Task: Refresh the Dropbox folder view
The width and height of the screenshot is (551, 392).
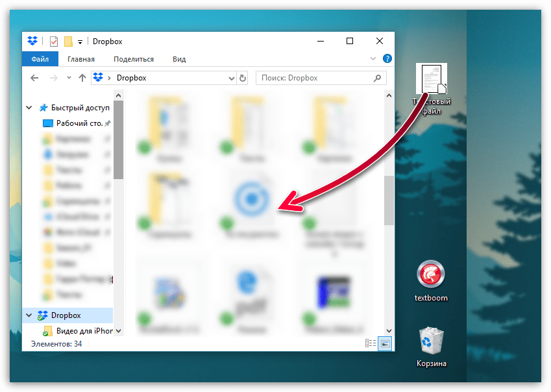Action: pyautogui.click(x=243, y=78)
